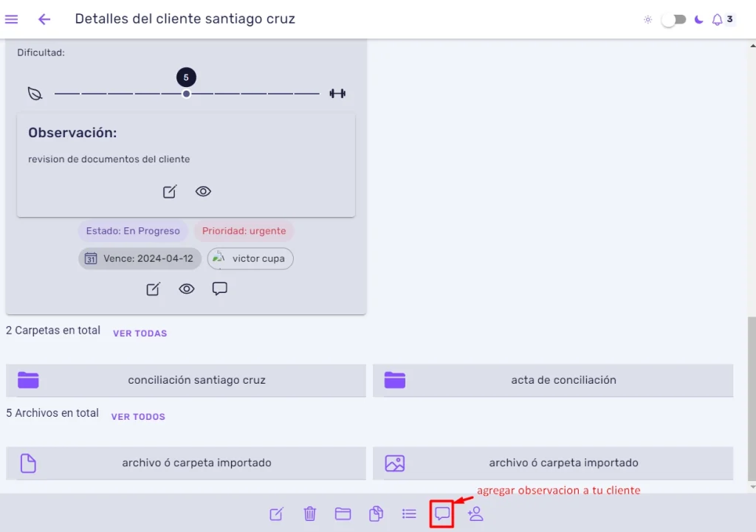Click the moon dark-mode icon

(698, 20)
